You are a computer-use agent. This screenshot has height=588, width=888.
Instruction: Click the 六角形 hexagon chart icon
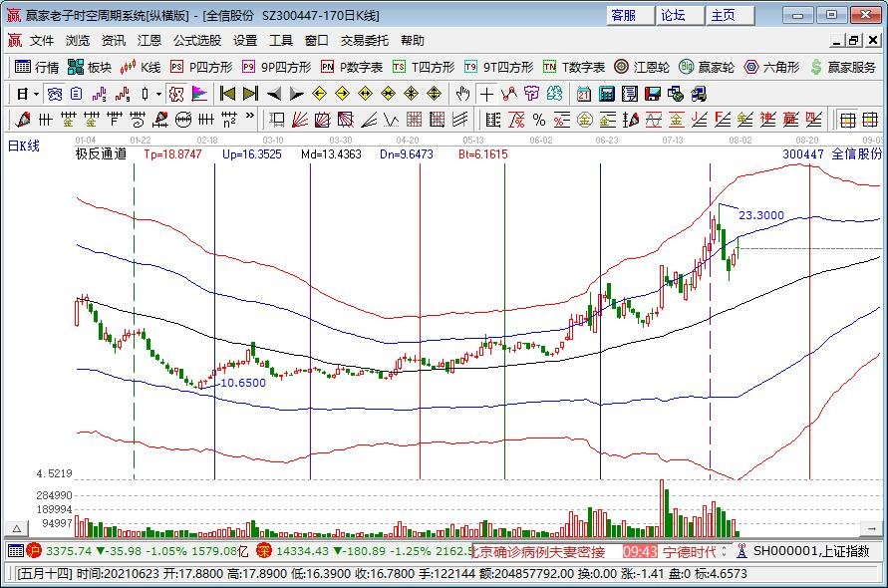(x=771, y=67)
